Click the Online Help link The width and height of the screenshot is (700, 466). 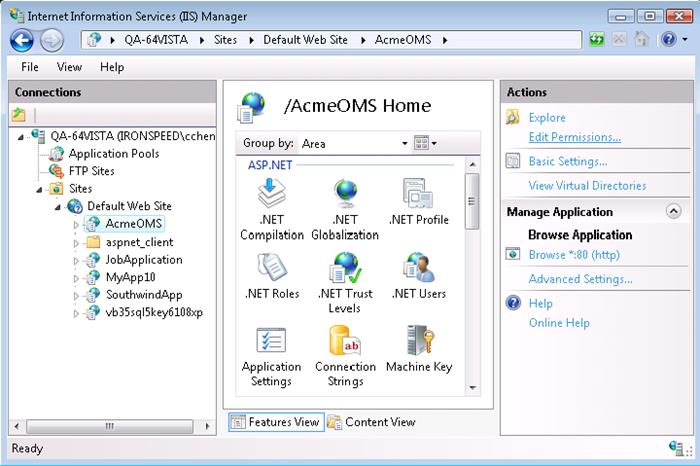coord(559,323)
